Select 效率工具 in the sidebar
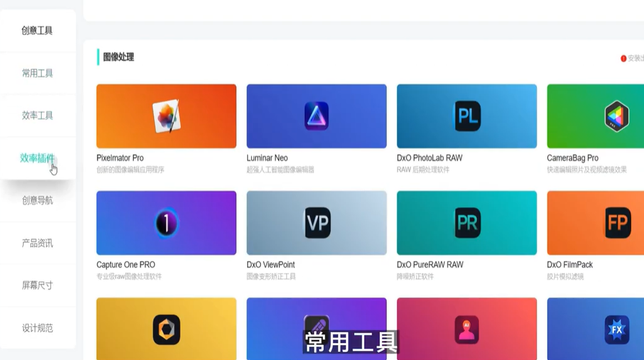Image resolution: width=644 pixels, height=360 pixels. (x=38, y=115)
